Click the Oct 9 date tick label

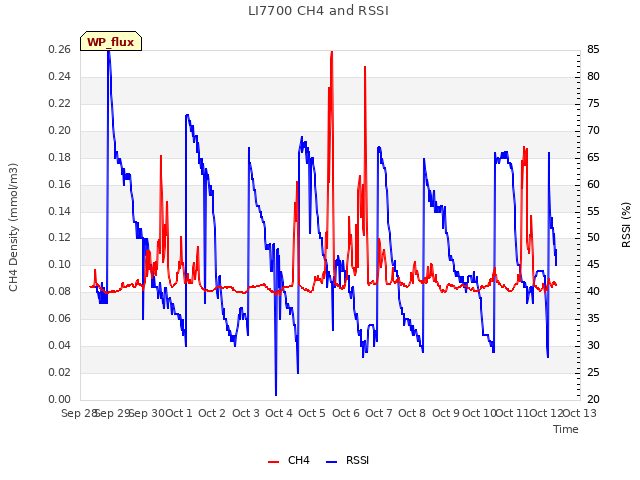pyautogui.click(x=446, y=413)
